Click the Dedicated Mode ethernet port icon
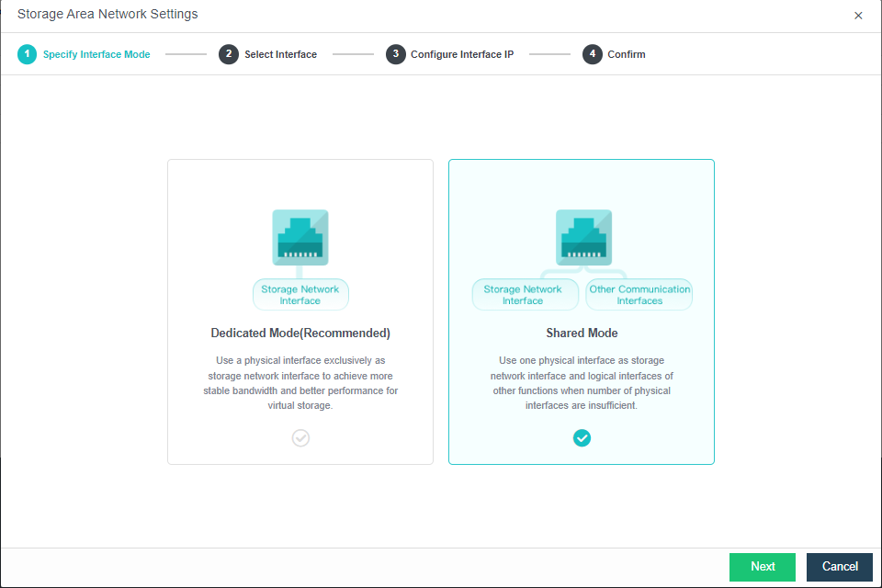The image size is (882, 588). 300,238
